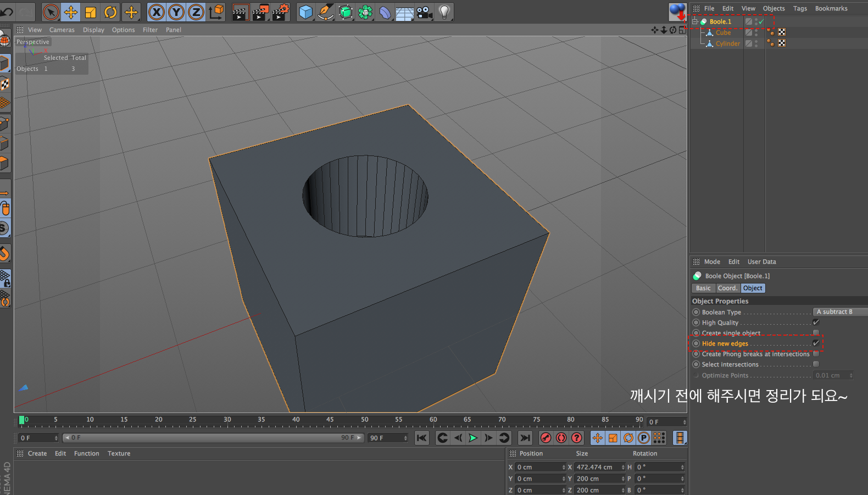Toggle the X-axis lock button

point(157,12)
